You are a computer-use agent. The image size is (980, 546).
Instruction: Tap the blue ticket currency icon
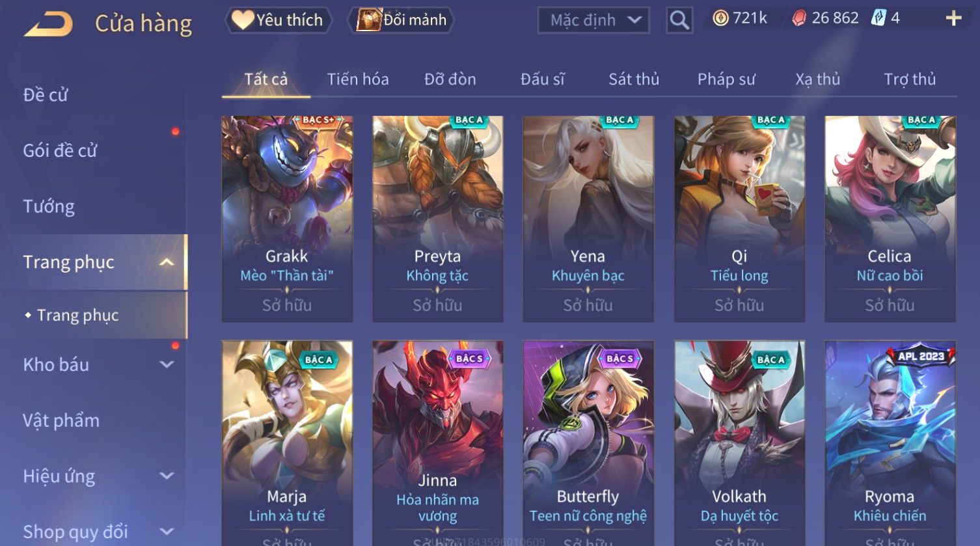tap(878, 18)
